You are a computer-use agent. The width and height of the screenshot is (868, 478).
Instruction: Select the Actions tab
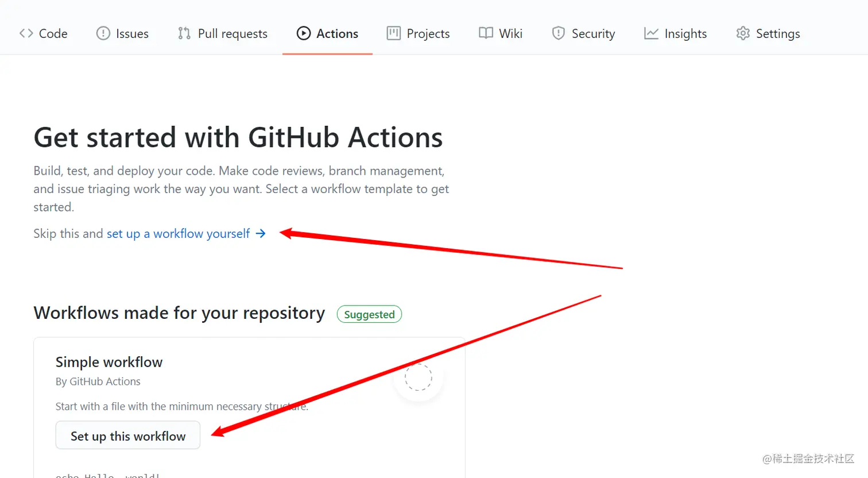coord(327,33)
